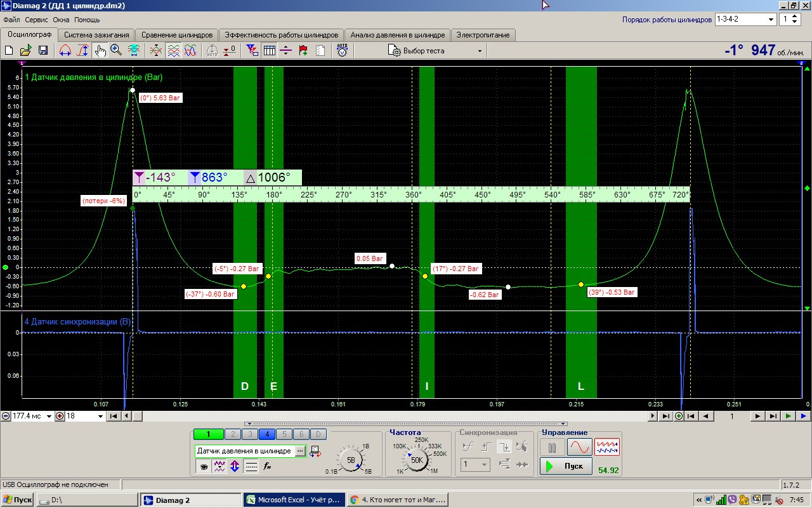Click the blue-red vertical invert arrows icon
This screenshot has width=812, height=508.
(x=235, y=466)
